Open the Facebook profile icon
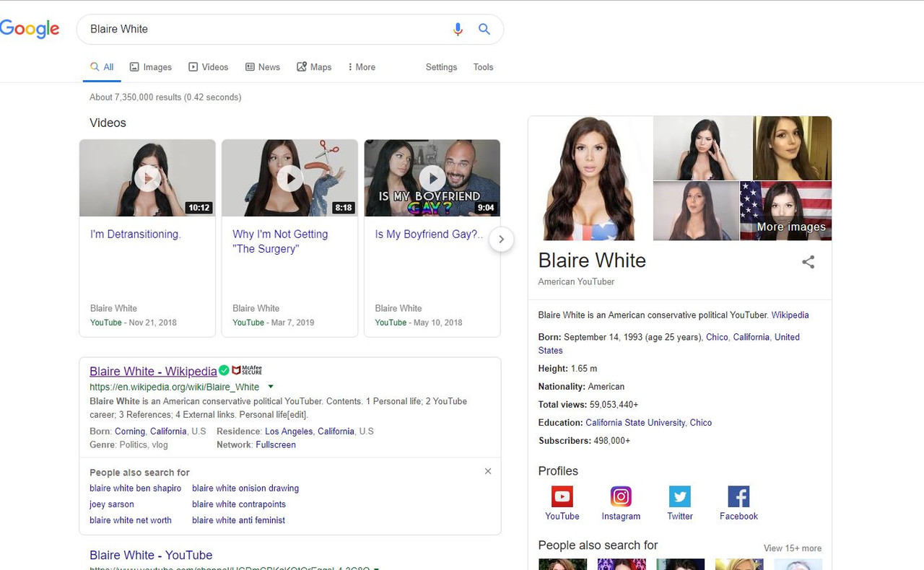 pyautogui.click(x=738, y=496)
